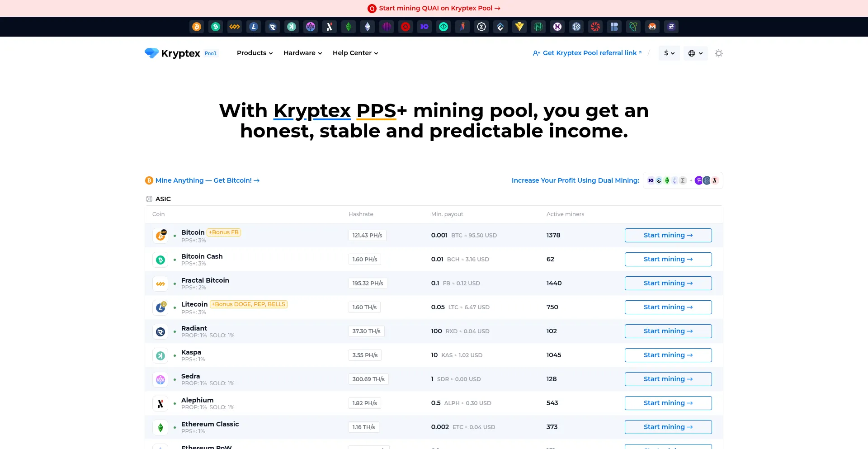Start mining Litecoin
The height and width of the screenshot is (449, 868).
coord(668,307)
